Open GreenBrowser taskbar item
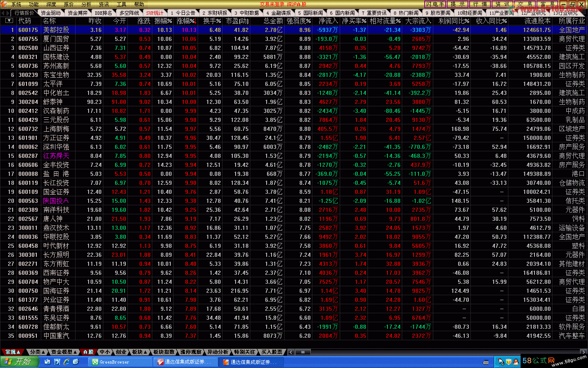The height and width of the screenshot is (368, 588). 120,362
